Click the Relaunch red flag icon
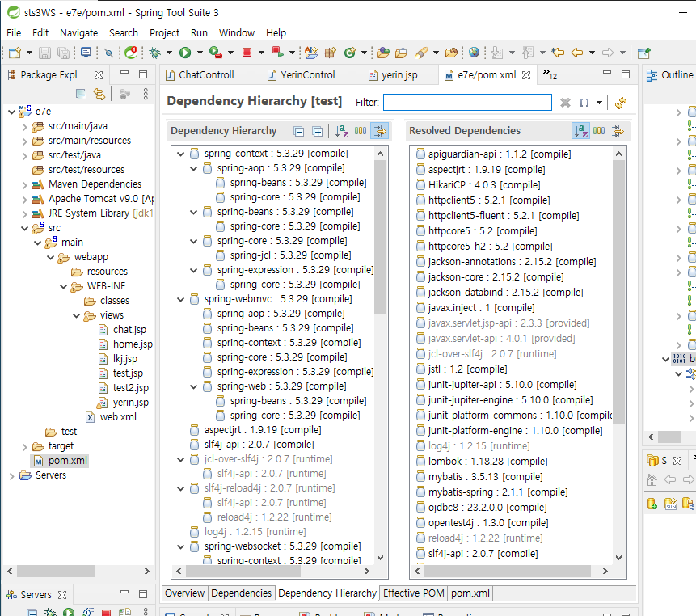The height and width of the screenshot is (616, 696). [x=278, y=53]
